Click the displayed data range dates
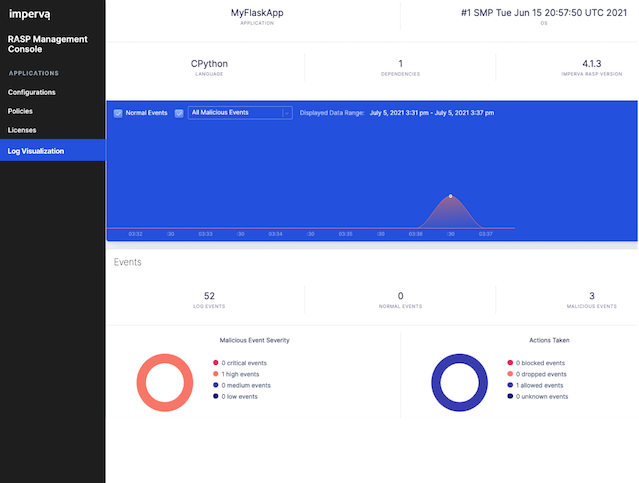 coord(431,113)
